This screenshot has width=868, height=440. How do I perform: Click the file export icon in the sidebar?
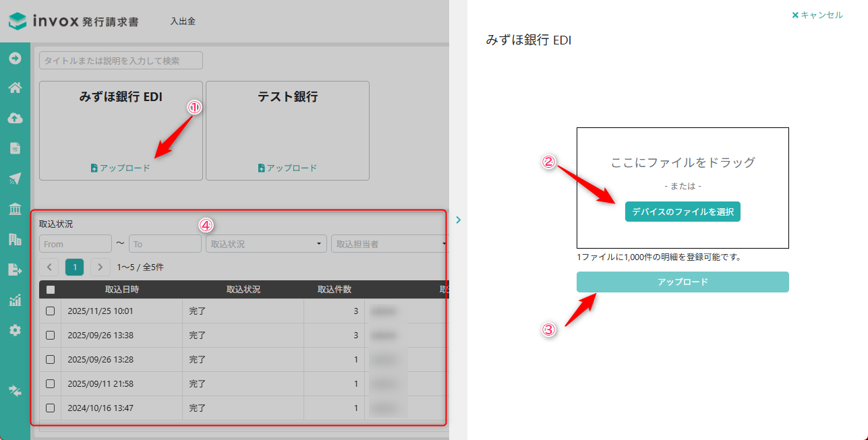coord(15,270)
